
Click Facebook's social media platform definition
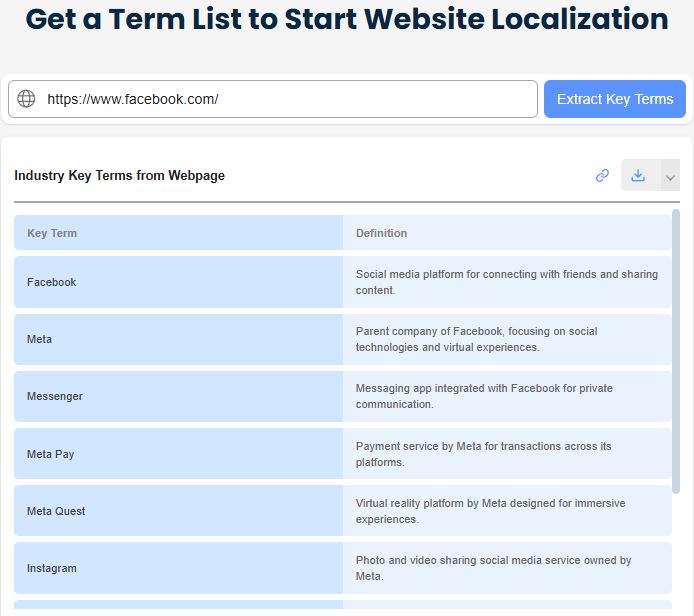507,282
